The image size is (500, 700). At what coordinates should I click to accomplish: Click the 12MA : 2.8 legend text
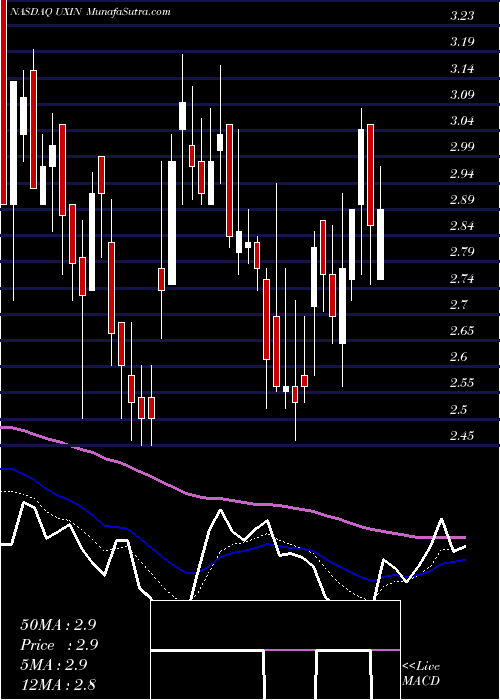pos(58,685)
